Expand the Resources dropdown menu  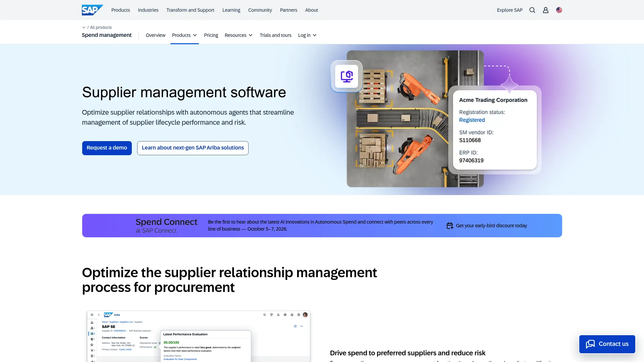[x=238, y=35]
